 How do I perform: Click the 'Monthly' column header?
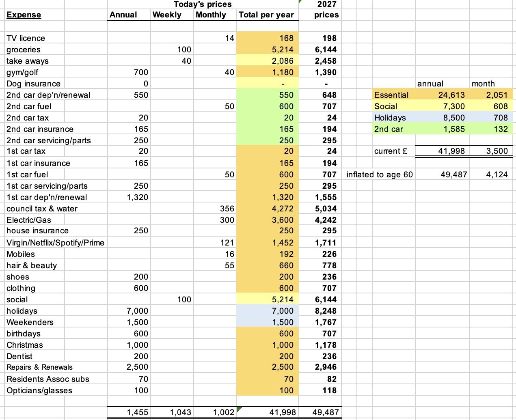[211, 15]
